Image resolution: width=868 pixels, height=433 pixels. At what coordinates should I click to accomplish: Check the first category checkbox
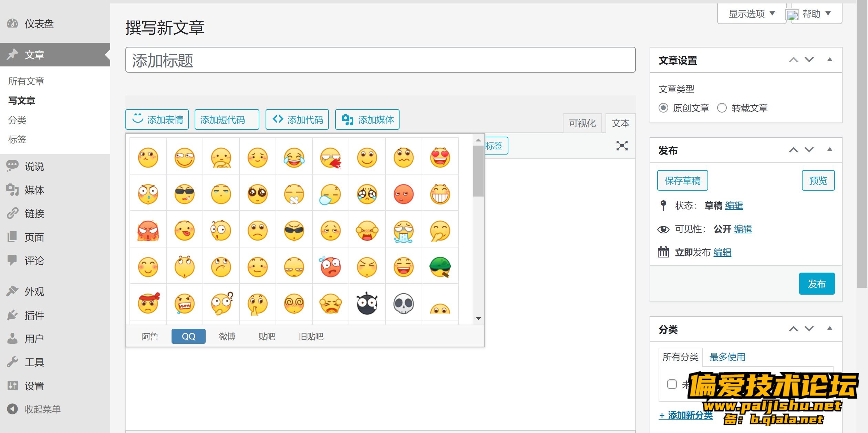672,384
